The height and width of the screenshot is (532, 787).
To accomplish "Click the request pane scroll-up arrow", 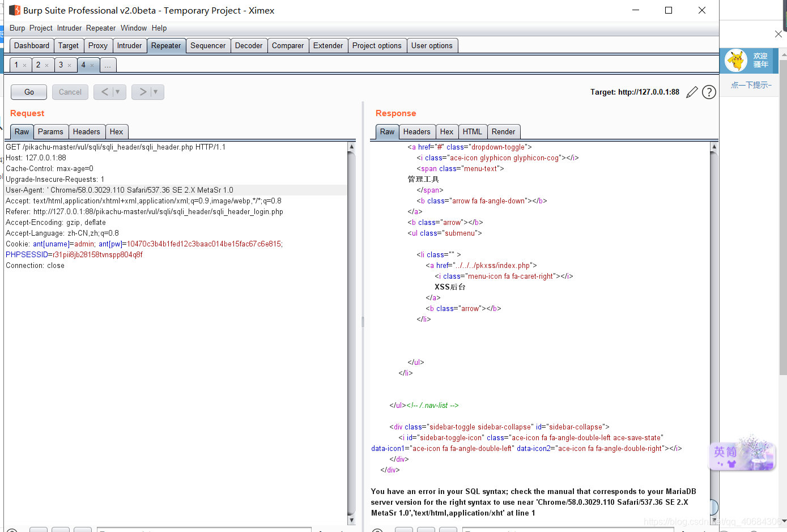I will [351, 147].
